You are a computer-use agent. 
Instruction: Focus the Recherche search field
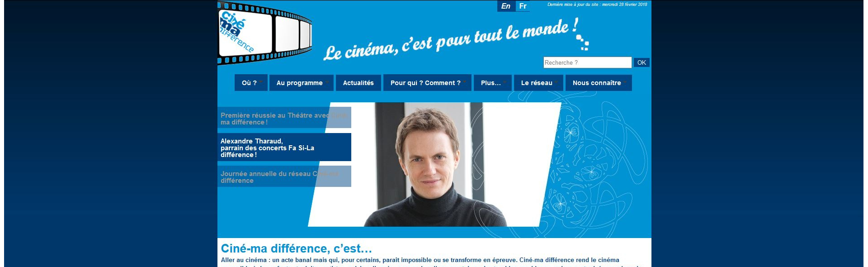[x=587, y=62]
